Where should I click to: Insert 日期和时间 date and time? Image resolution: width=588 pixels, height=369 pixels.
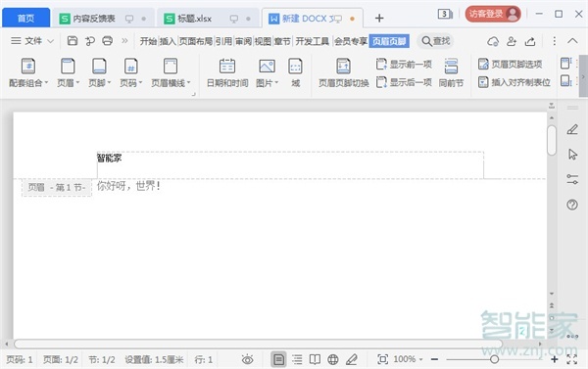click(x=227, y=73)
